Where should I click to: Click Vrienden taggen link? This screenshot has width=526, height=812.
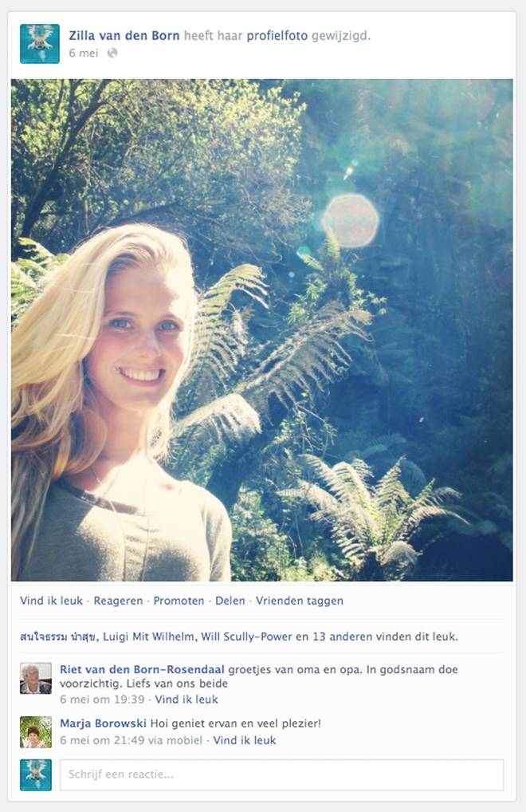click(x=300, y=601)
